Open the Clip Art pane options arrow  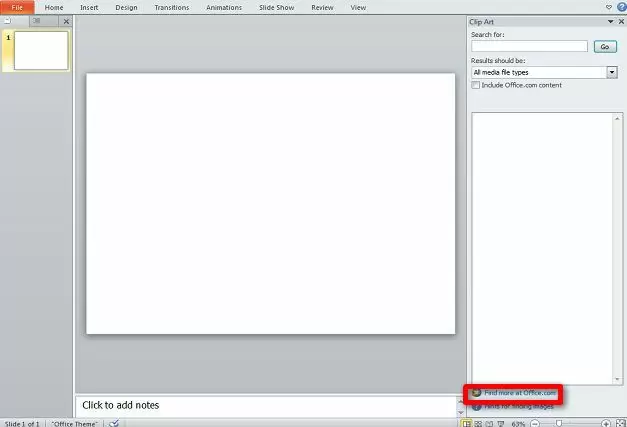(609, 21)
